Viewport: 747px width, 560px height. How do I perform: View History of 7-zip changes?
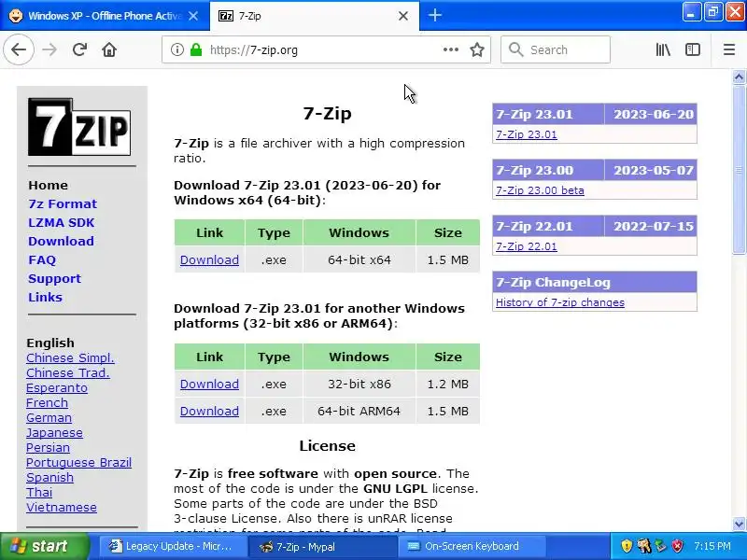[559, 302]
